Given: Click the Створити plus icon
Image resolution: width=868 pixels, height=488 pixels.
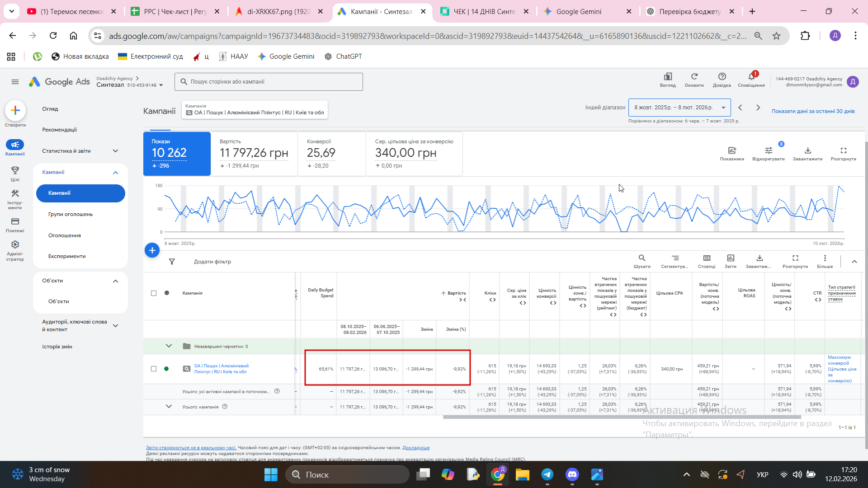Looking at the screenshot, I should 15,111.
